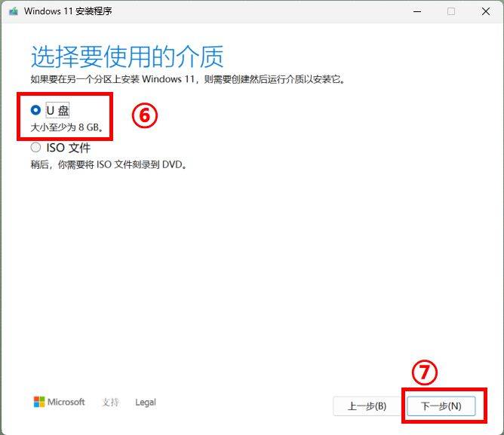Minimize the Windows 11 安装程序 window

tap(417, 11)
